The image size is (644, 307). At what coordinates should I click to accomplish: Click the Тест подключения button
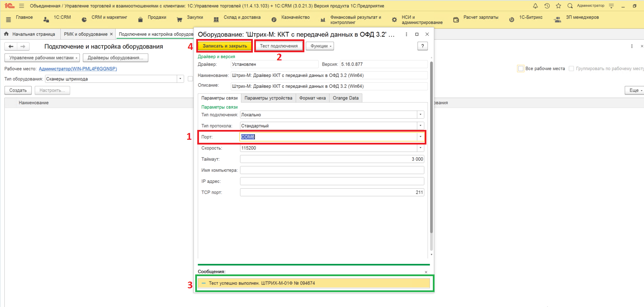[279, 46]
